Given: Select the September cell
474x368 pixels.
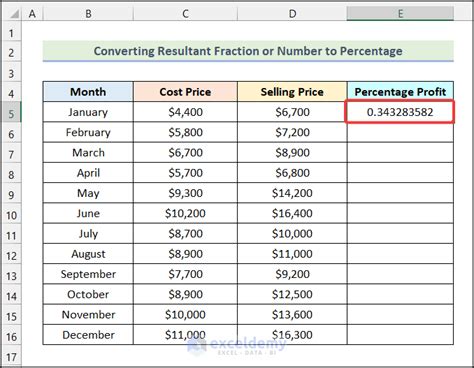Looking at the screenshot, I should click(88, 274).
